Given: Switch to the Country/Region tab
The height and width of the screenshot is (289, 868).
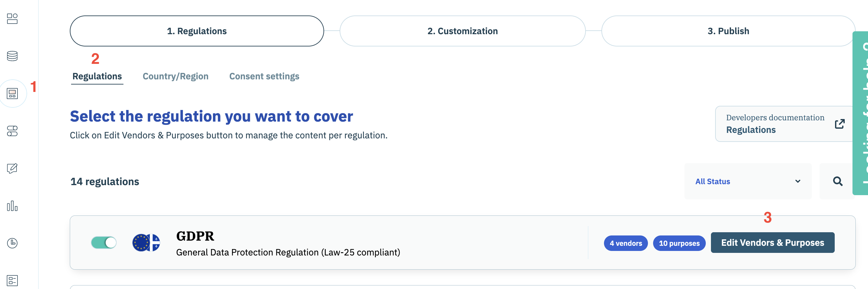Looking at the screenshot, I should [x=175, y=76].
